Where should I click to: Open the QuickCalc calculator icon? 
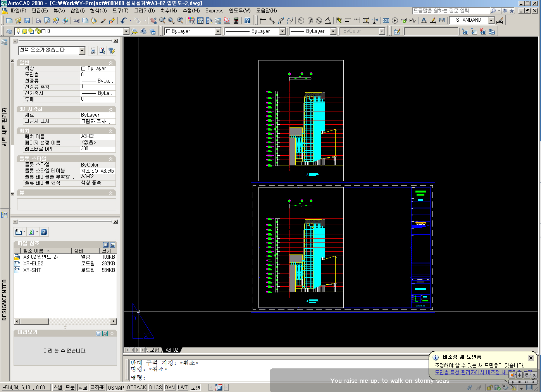point(236,21)
